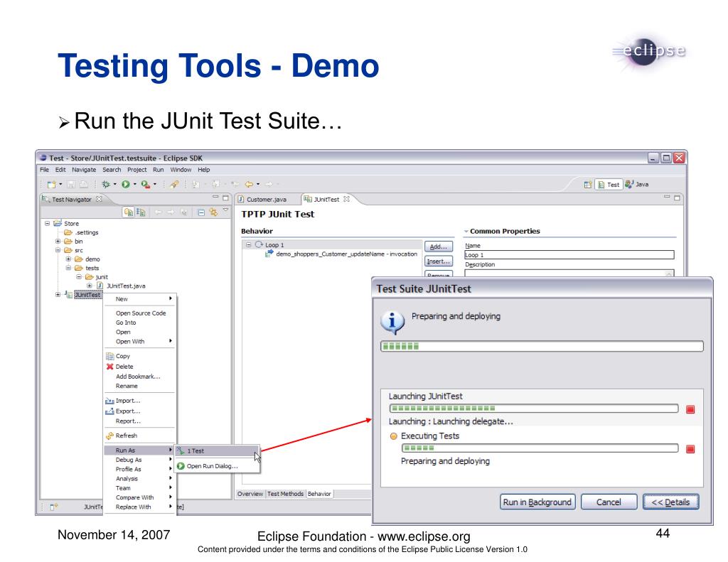Maximize the editor area
The image size is (728, 562).
click(x=677, y=198)
